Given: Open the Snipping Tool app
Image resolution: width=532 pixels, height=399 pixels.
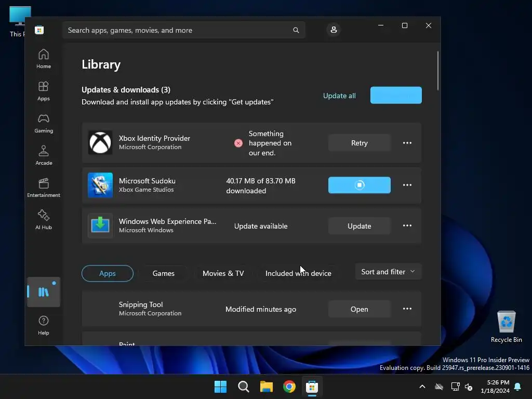Looking at the screenshot, I should pyautogui.click(x=360, y=309).
